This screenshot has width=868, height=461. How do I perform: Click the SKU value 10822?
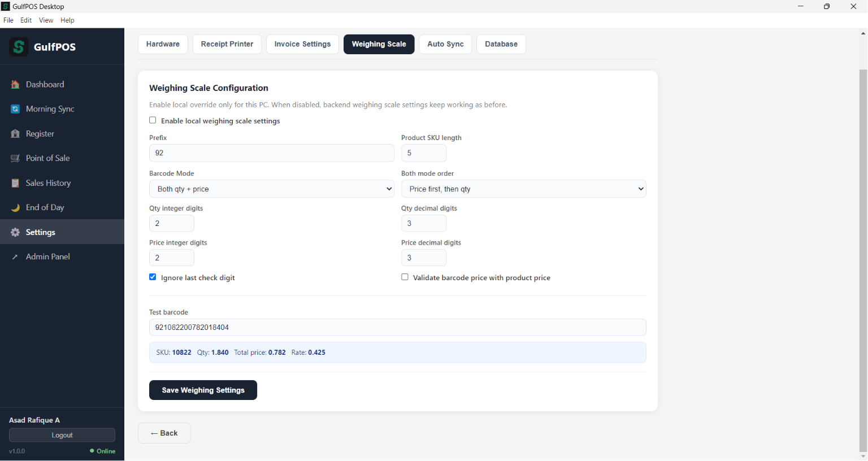182,353
